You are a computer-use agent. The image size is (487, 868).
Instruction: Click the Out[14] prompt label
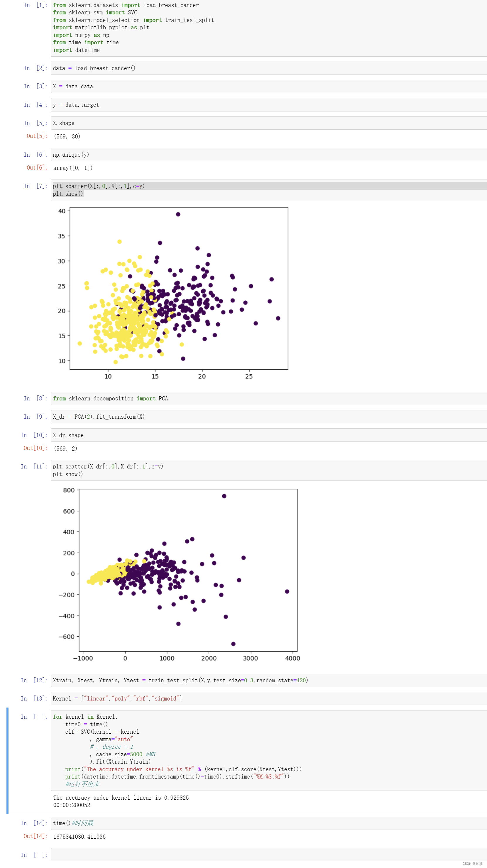point(36,836)
